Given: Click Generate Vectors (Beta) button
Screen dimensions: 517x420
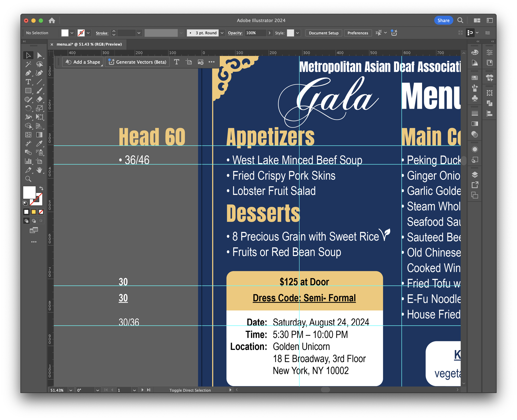Looking at the screenshot, I should click(x=137, y=62).
